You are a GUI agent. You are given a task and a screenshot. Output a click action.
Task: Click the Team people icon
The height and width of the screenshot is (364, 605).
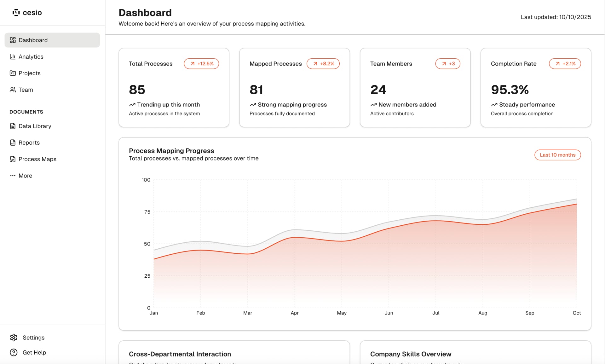coord(13,90)
